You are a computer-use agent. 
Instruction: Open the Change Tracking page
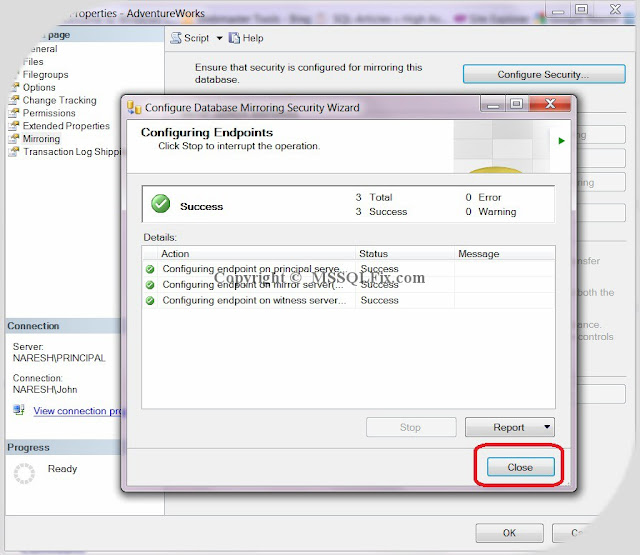pos(60,100)
